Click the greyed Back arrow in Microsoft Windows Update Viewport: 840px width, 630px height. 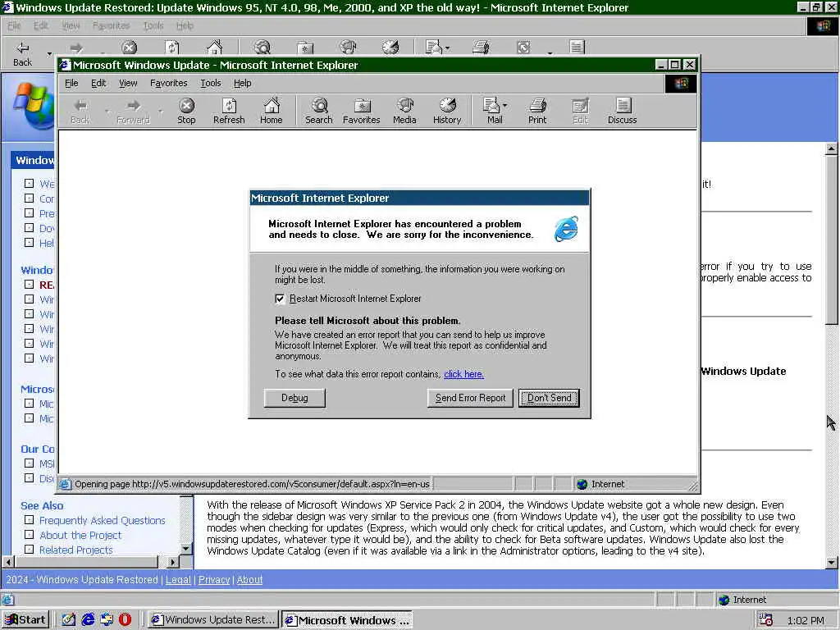(x=80, y=112)
